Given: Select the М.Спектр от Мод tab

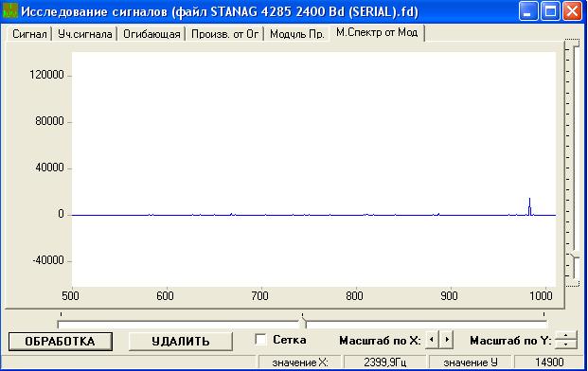Looking at the screenshot, I should 377,32.
